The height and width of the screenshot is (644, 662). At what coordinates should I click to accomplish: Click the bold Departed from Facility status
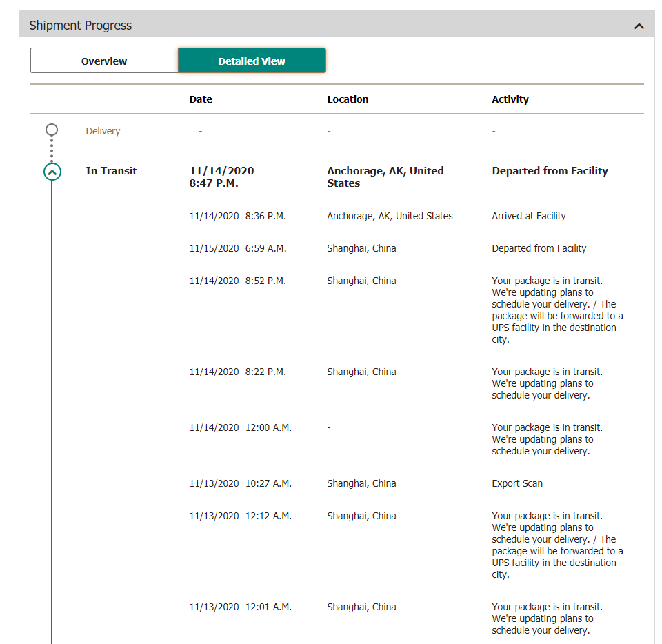point(550,171)
